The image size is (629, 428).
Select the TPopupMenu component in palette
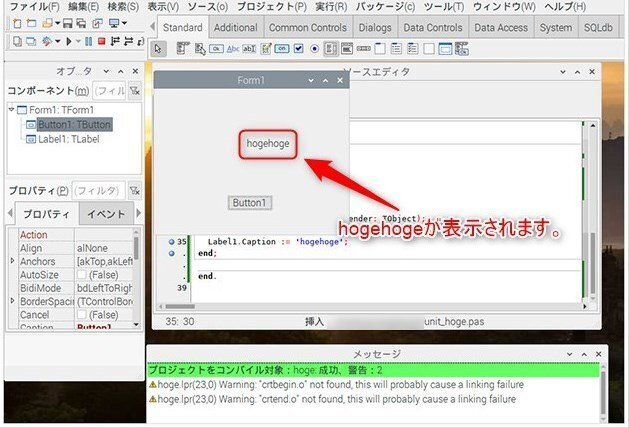(x=200, y=49)
